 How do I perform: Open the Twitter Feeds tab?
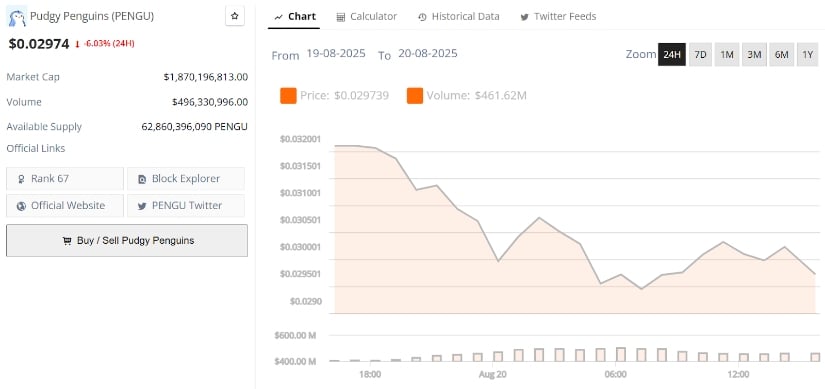[x=558, y=17]
